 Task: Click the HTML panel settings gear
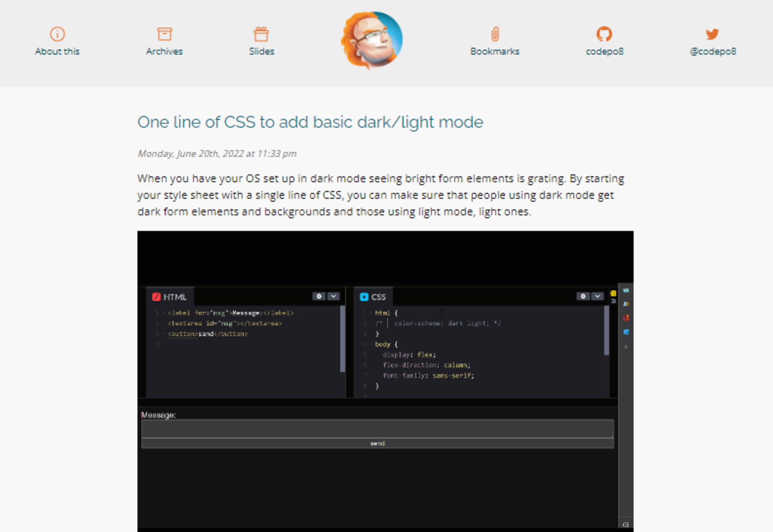[x=319, y=296]
